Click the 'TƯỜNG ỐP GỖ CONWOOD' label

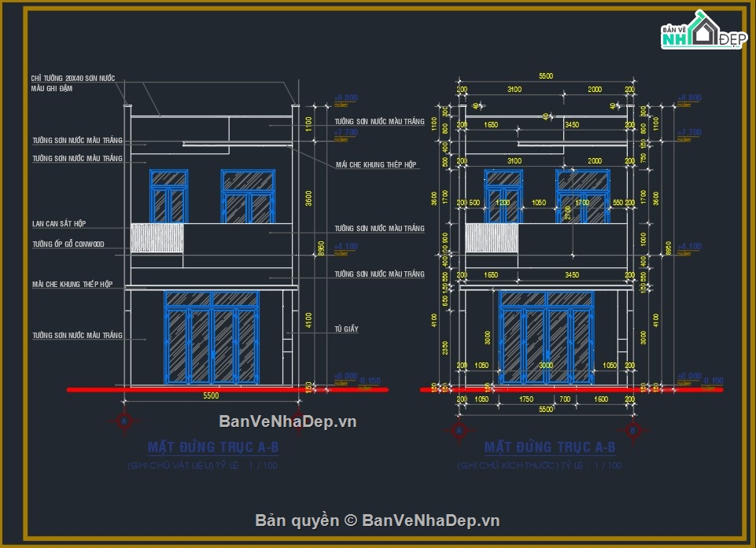(x=68, y=244)
